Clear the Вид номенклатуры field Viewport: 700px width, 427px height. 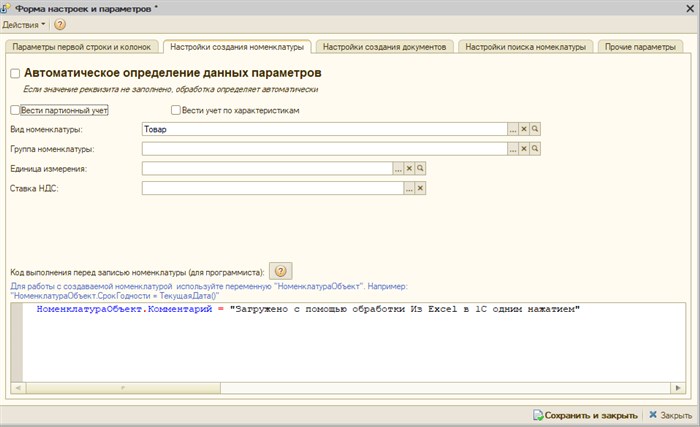(x=524, y=129)
